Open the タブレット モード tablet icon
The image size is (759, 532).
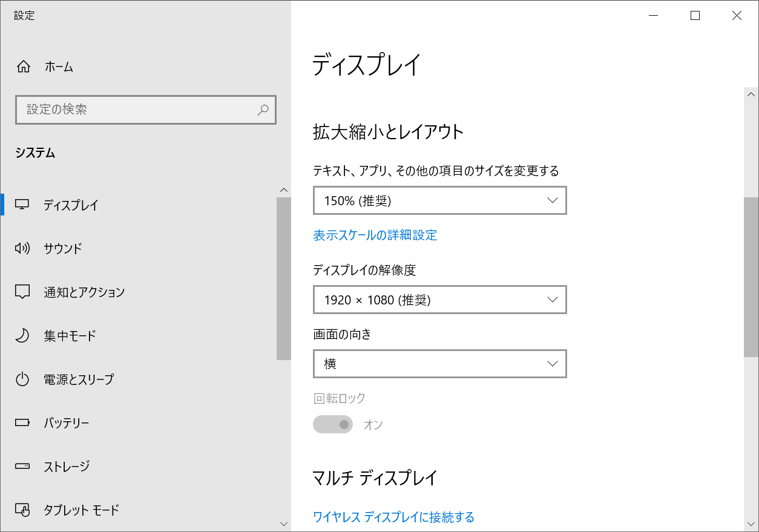point(22,510)
